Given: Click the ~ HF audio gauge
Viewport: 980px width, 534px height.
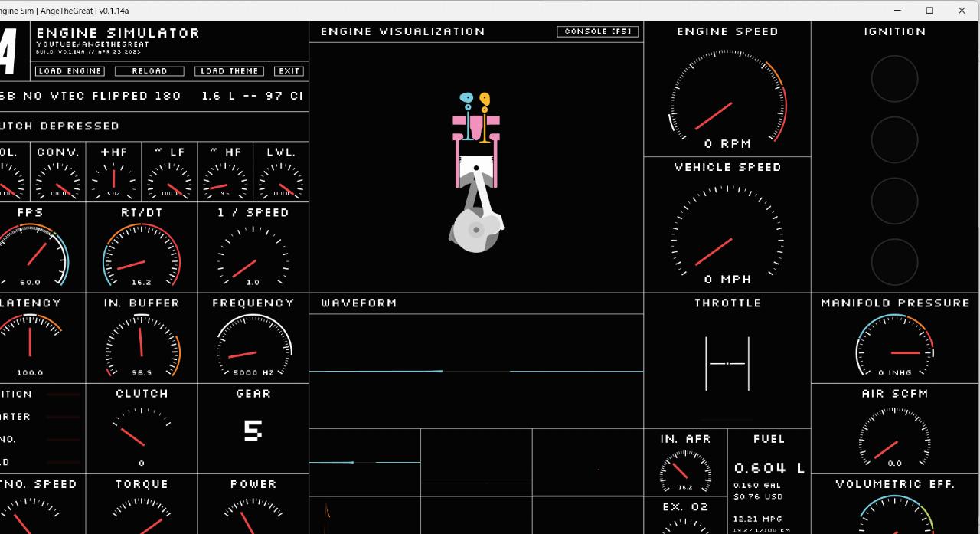Looking at the screenshot, I should tap(225, 180).
